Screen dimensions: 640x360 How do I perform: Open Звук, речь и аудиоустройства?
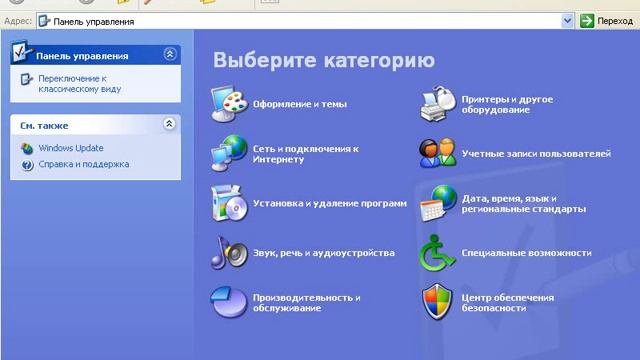(324, 253)
